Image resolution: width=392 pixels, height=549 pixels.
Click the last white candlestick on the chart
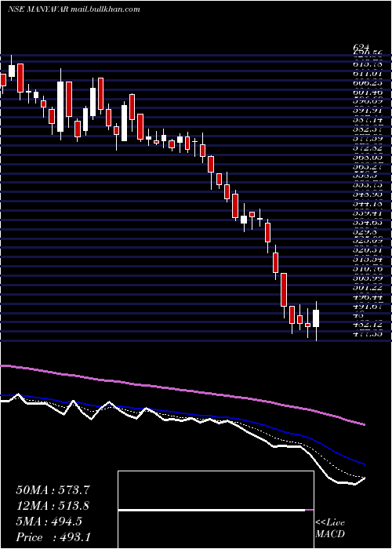click(x=317, y=318)
